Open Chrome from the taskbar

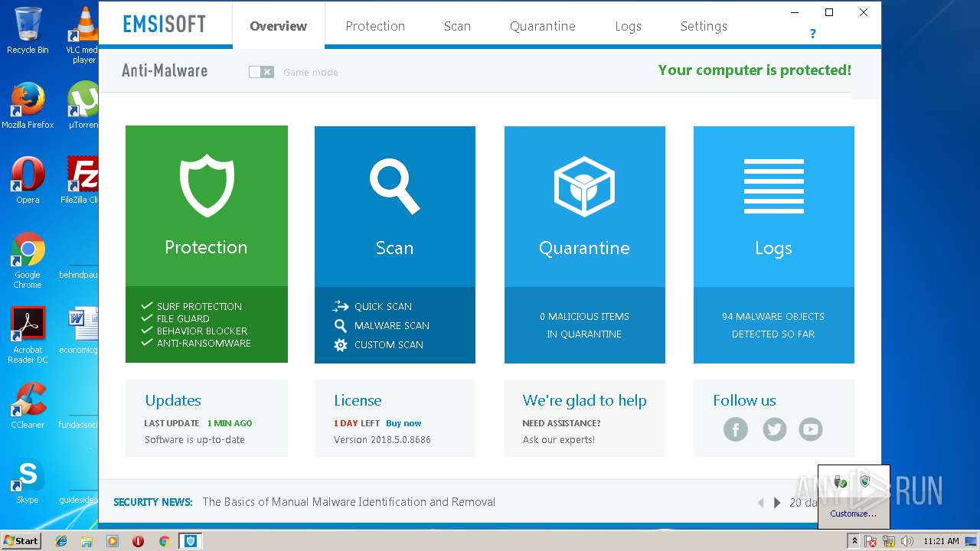click(x=164, y=541)
